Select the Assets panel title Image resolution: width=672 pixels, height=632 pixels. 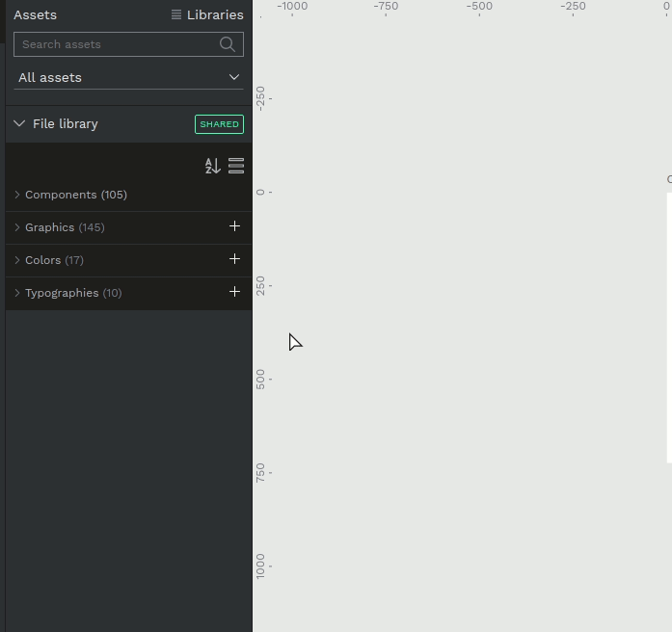35,14
